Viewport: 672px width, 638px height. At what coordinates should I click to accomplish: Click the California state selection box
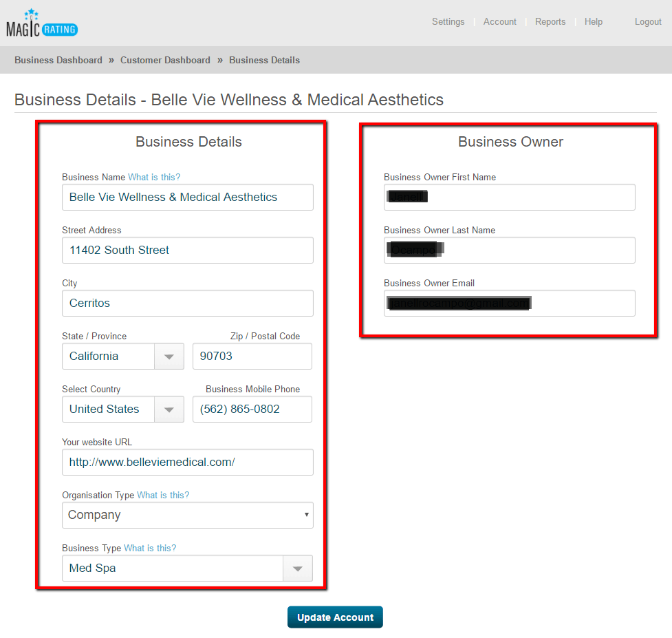(x=109, y=357)
